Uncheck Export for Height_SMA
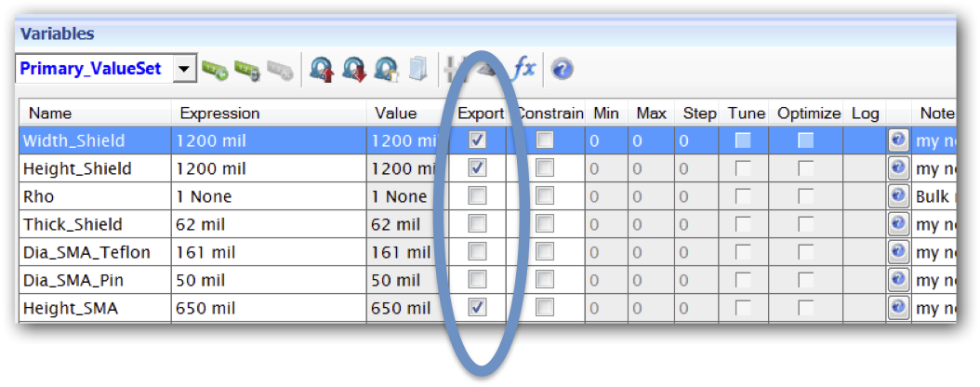The width and height of the screenshot is (980, 387). (x=477, y=307)
